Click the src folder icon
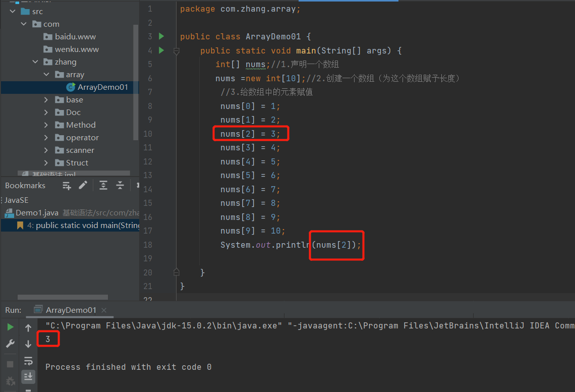575x392 pixels. click(x=25, y=12)
